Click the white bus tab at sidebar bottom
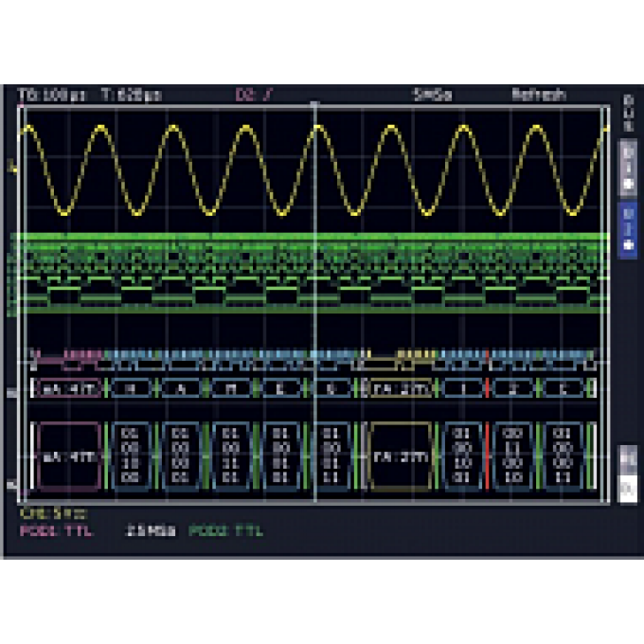The image size is (644, 644). [x=628, y=489]
